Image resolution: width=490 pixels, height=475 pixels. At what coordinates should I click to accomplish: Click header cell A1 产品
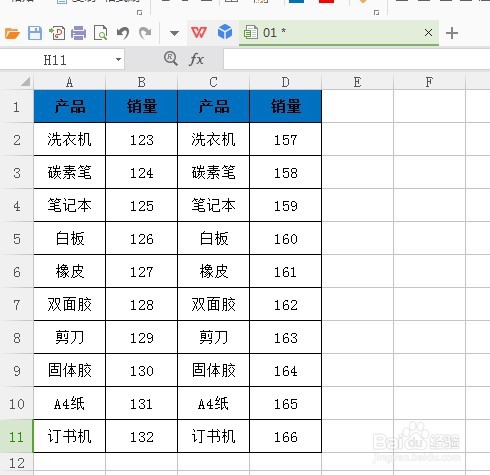click(x=69, y=106)
